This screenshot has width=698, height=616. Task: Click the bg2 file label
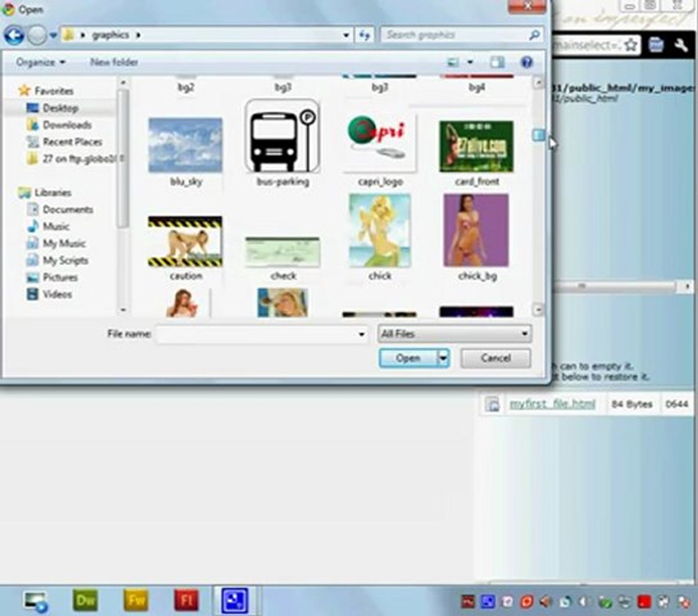(x=186, y=87)
